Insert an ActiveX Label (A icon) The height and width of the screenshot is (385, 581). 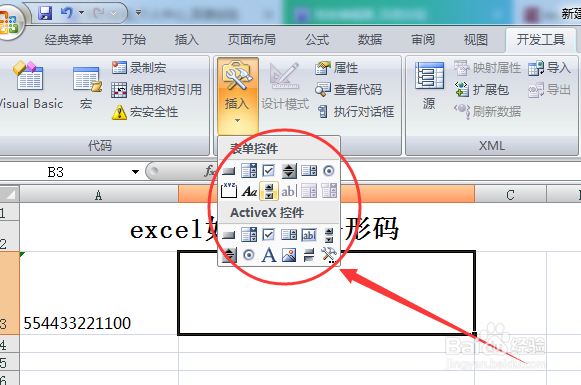(269, 255)
